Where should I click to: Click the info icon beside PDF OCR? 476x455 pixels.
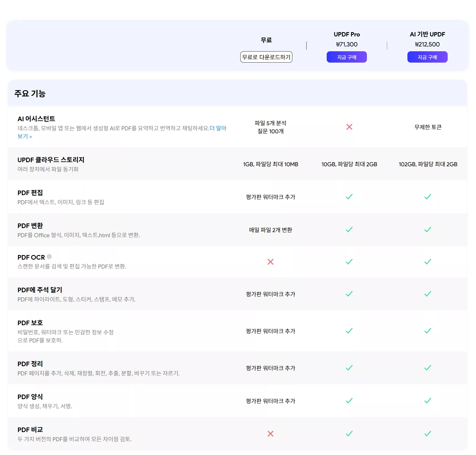point(49,256)
